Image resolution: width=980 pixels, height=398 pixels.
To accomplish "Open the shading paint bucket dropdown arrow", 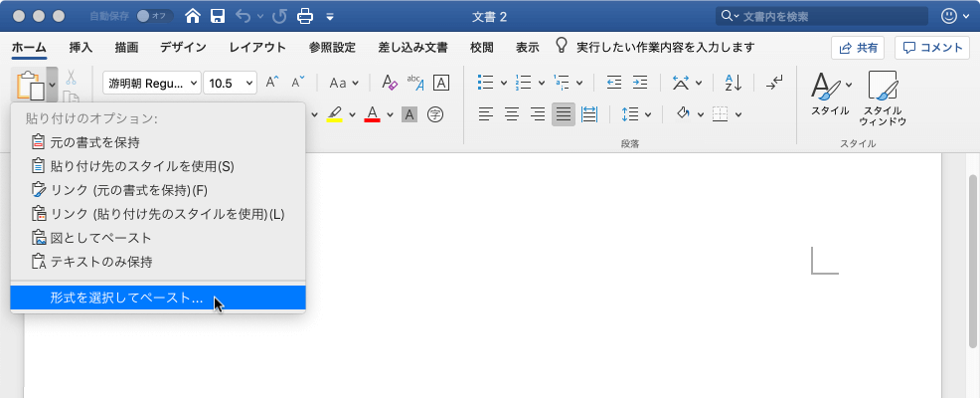I will click(700, 114).
